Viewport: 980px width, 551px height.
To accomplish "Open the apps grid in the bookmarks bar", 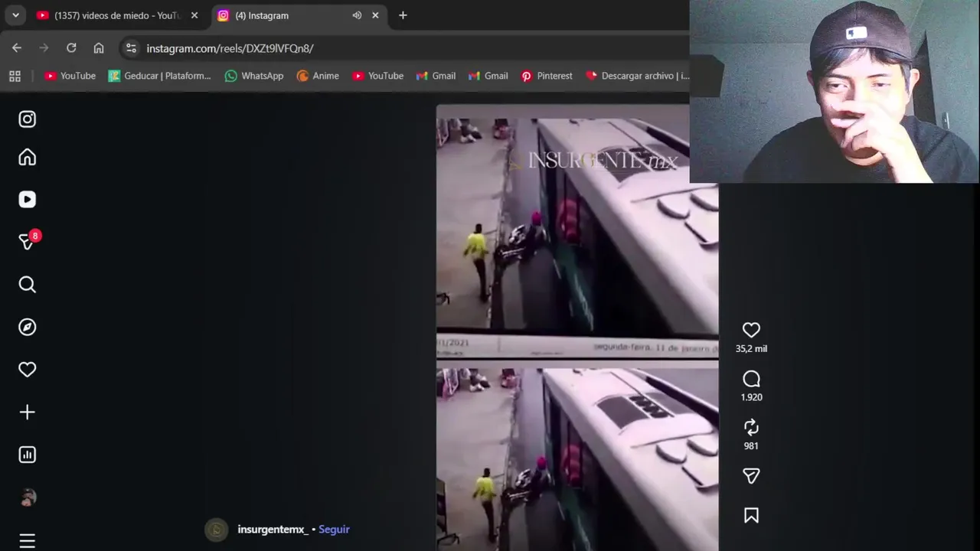I will [x=15, y=76].
